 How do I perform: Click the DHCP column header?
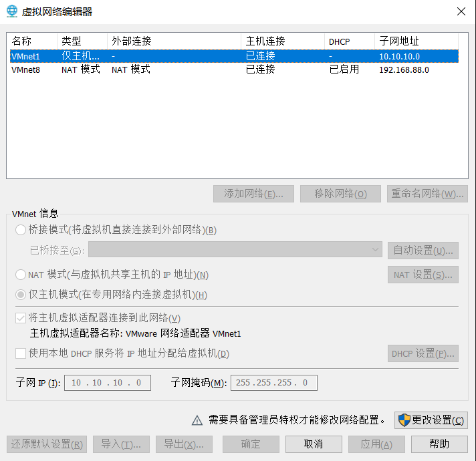pos(350,41)
